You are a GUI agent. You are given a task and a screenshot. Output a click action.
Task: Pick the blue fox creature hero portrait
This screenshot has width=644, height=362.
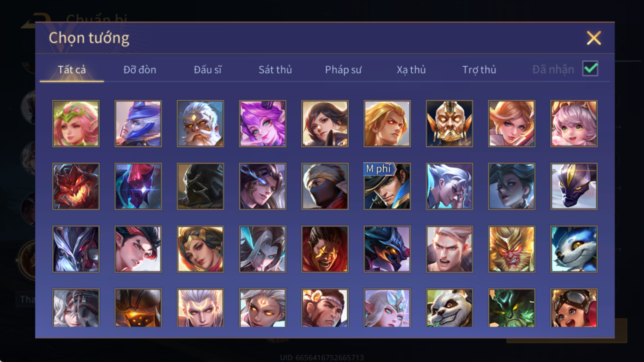tap(574, 249)
